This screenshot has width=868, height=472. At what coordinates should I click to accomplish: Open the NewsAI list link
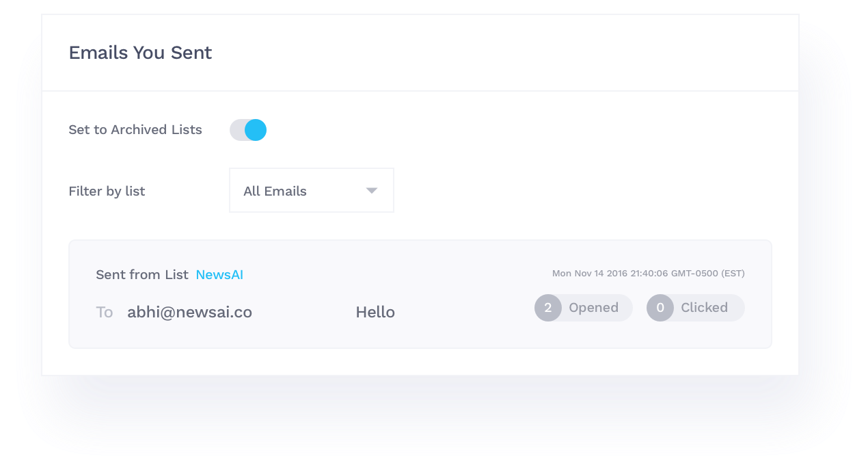coord(219,275)
